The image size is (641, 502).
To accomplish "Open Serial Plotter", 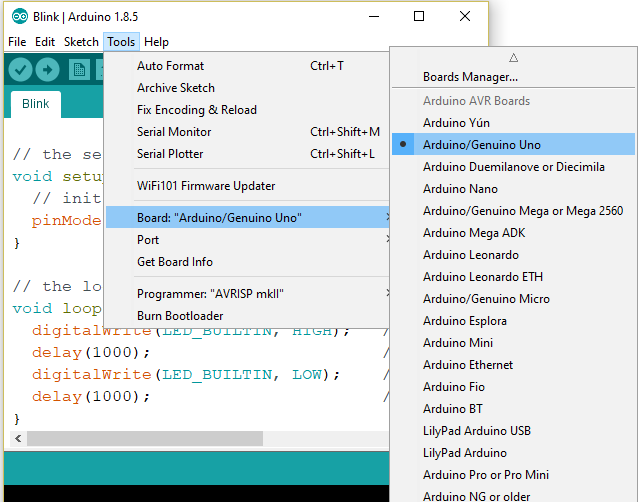I will pos(247,154).
